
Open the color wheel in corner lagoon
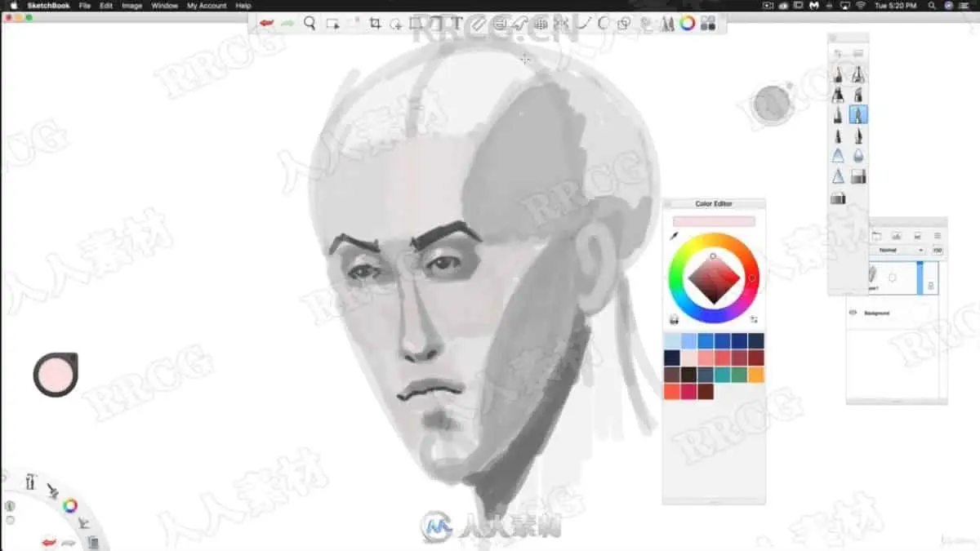[x=70, y=505]
